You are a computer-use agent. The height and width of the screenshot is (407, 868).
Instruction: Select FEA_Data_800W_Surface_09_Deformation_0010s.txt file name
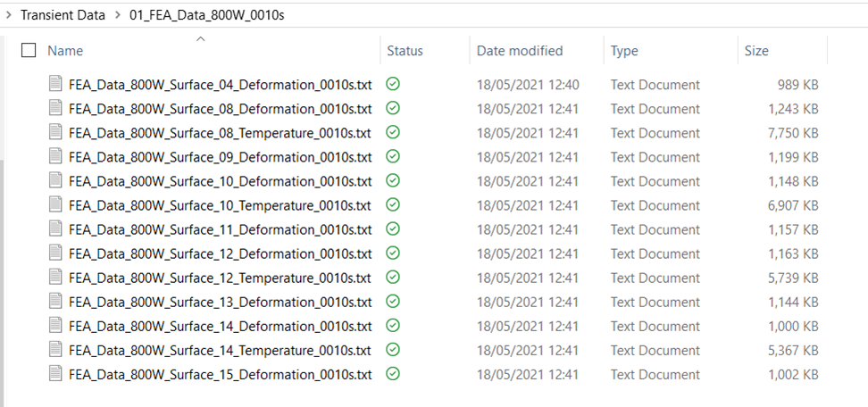click(220, 157)
